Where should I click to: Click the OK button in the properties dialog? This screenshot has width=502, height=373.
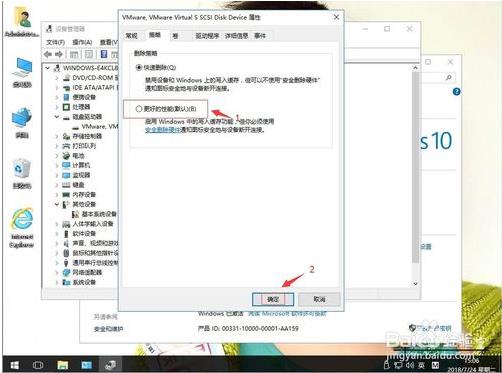coord(273,299)
